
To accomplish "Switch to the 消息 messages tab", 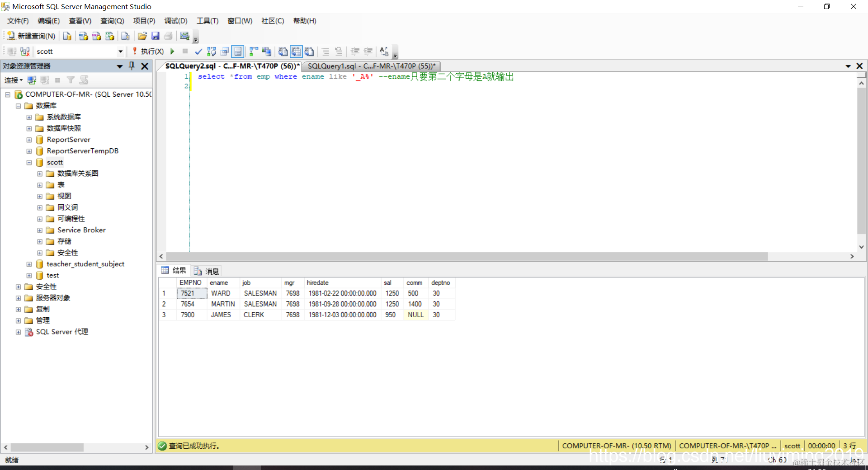I will tap(207, 271).
